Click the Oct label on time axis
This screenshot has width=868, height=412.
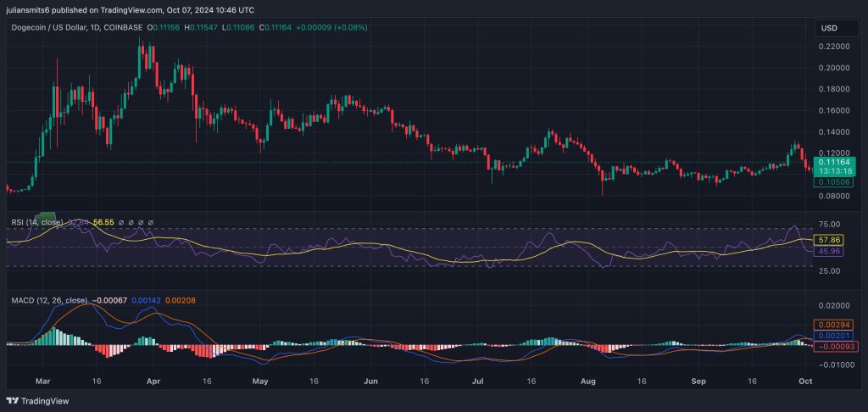(805, 381)
